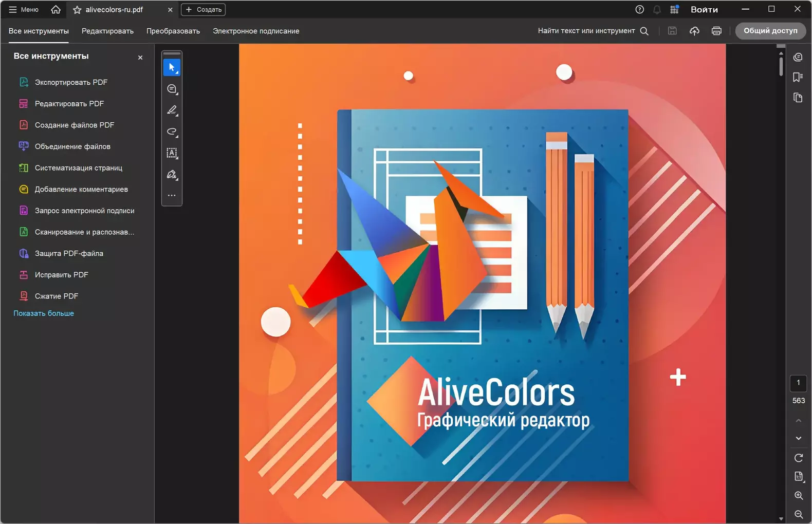812x524 pixels.
Task: Rotate the page view clockwise
Action: click(799, 458)
